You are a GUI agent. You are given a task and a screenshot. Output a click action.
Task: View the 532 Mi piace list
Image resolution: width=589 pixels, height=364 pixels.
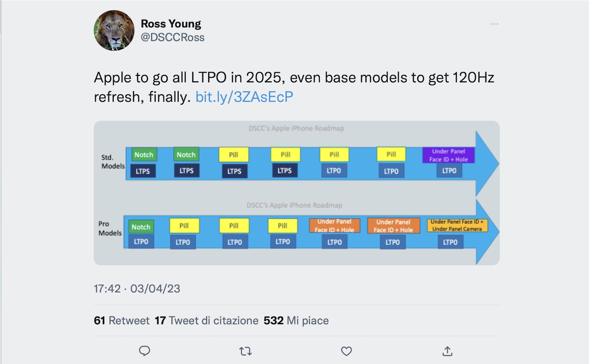(296, 320)
